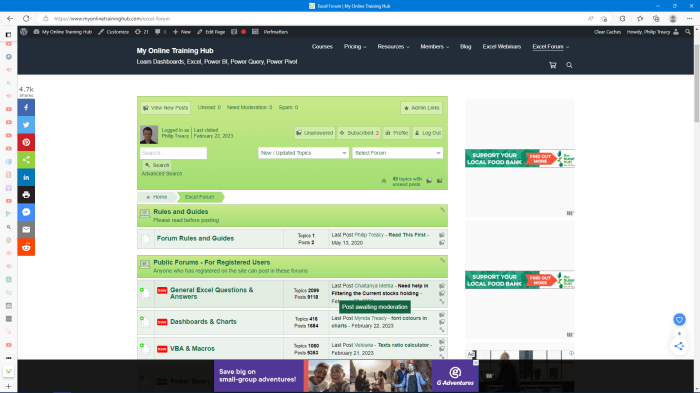Open New item in admin bar
The width and height of the screenshot is (700, 393).
coord(182,32)
